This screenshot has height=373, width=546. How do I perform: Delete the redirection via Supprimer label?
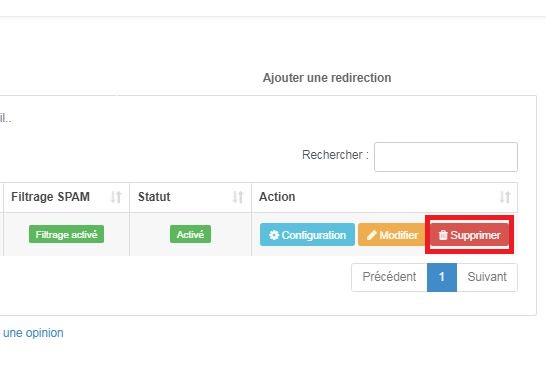[475, 235]
